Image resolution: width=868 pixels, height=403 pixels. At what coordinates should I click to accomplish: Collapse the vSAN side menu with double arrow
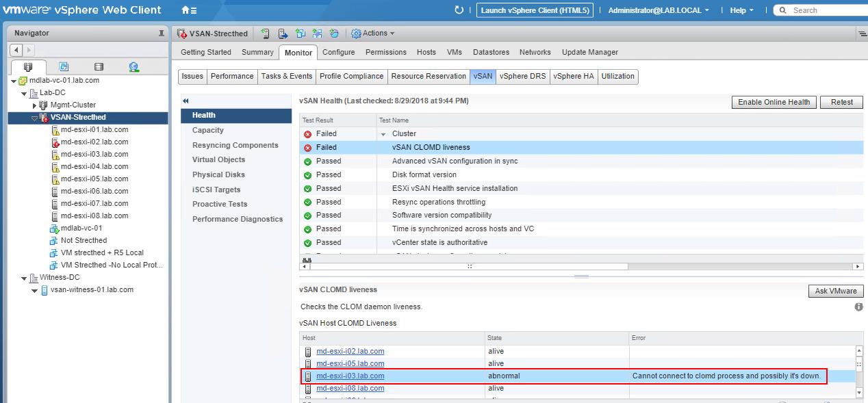[186, 101]
